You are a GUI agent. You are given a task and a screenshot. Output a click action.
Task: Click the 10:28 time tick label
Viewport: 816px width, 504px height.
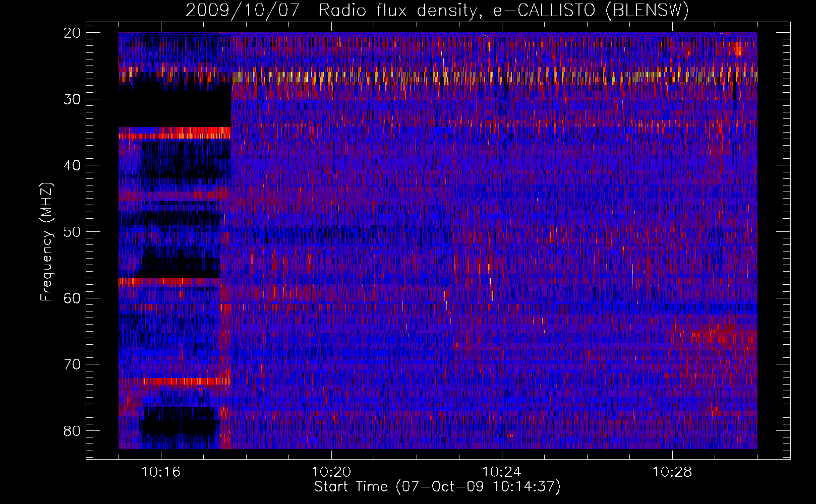[672, 472]
